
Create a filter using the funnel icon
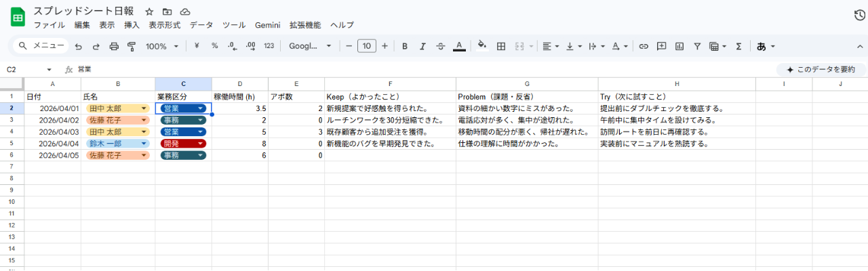pos(696,46)
